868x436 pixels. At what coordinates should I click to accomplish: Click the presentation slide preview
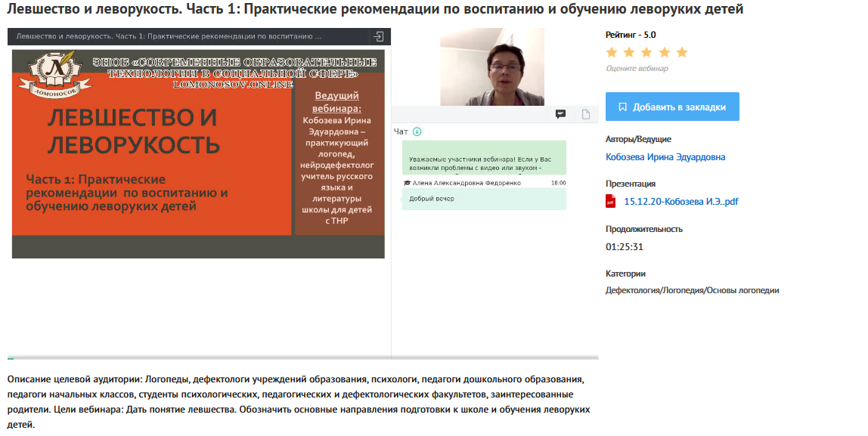198,153
